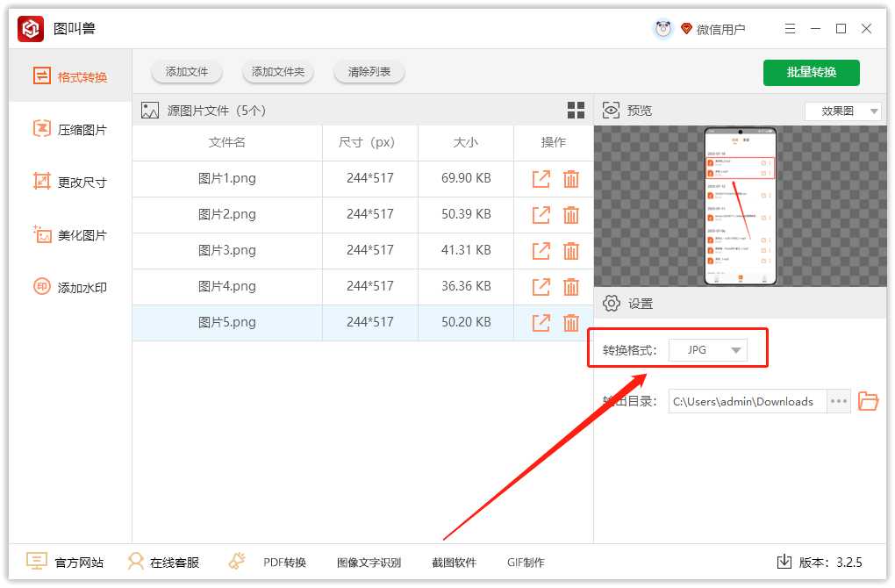Open the 效果图 preview mode dropdown

click(842, 110)
